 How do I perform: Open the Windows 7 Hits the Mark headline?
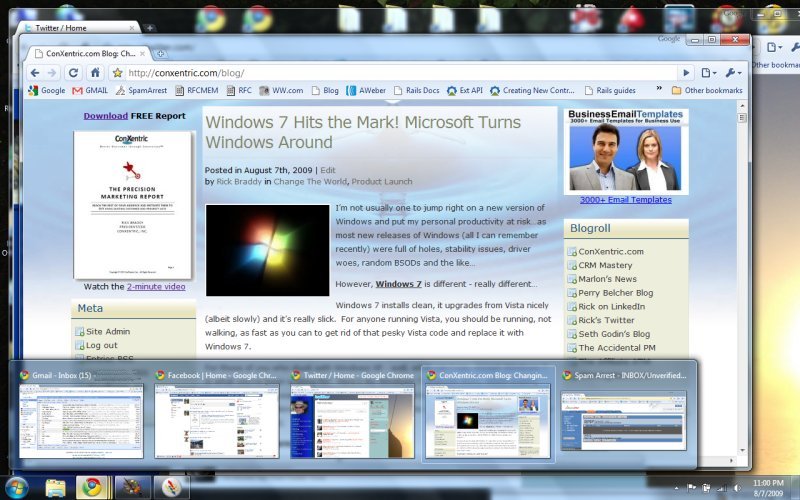(x=363, y=132)
